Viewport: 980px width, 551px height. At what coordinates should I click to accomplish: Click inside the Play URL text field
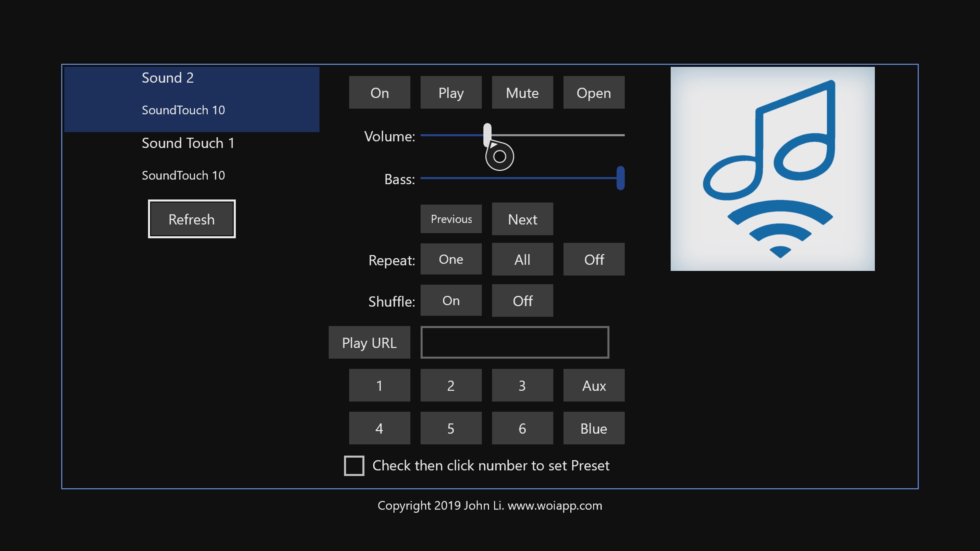click(x=514, y=342)
